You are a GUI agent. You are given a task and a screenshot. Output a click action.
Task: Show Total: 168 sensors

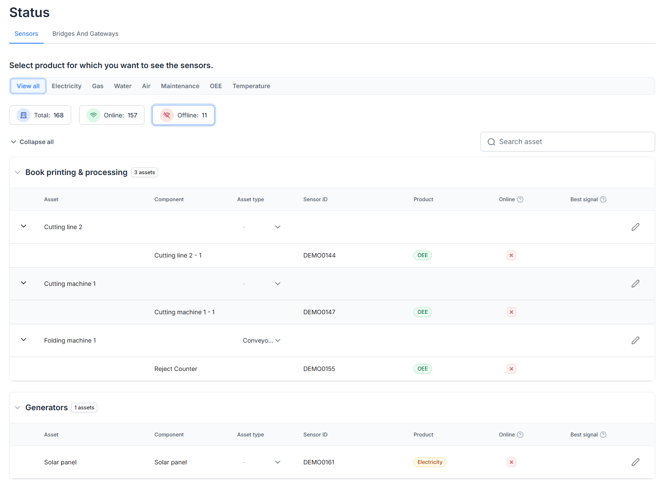coord(40,115)
